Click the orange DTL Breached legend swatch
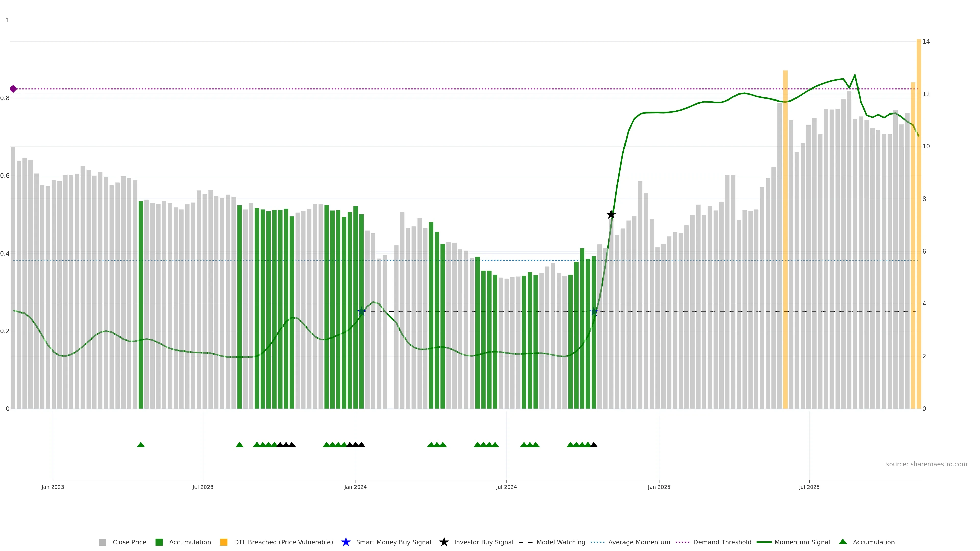This screenshot has width=980, height=551. (x=224, y=542)
